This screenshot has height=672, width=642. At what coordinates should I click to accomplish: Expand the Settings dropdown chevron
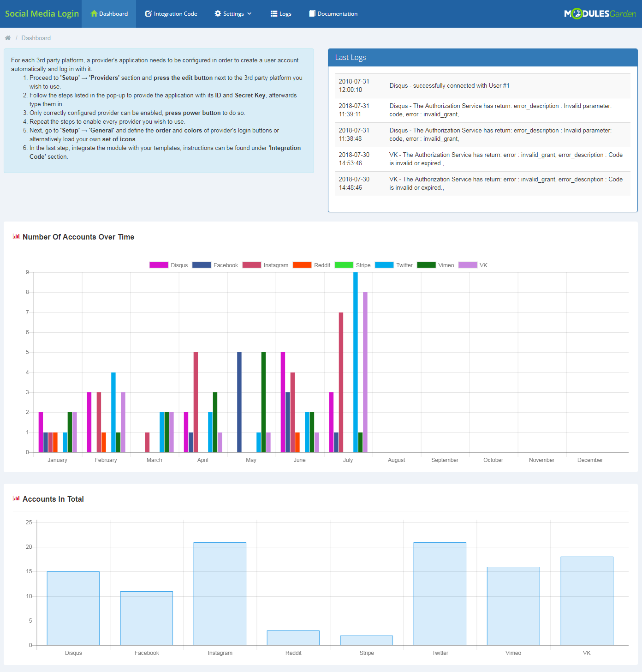[x=250, y=13]
